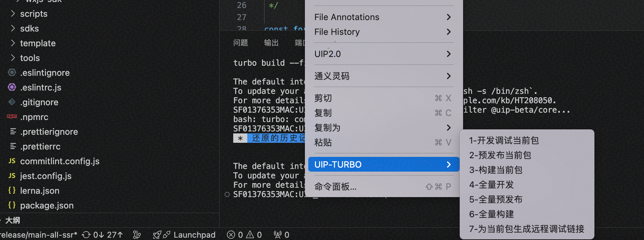Click the turbo build command text in terminal
Image resolution: width=644 pixels, height=240 pixels.
point(269,63)
